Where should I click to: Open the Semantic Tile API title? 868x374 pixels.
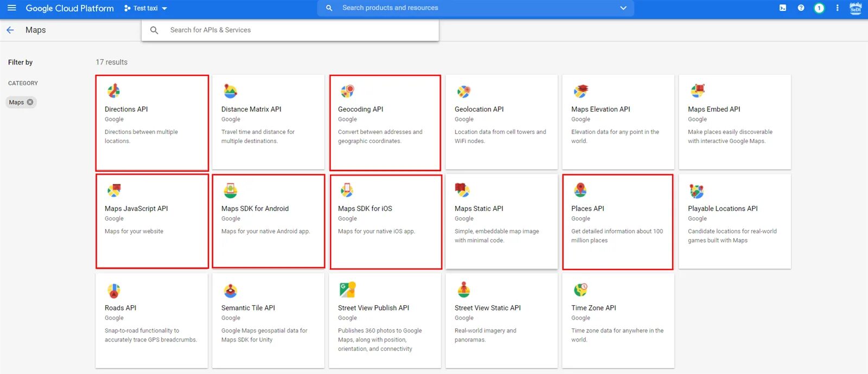click(248, 307)
